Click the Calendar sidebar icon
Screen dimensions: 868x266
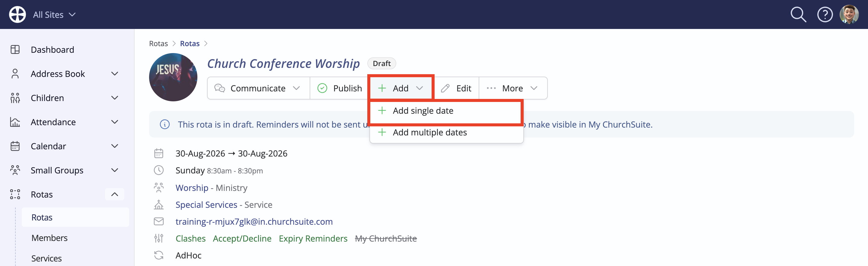(15, 146)
